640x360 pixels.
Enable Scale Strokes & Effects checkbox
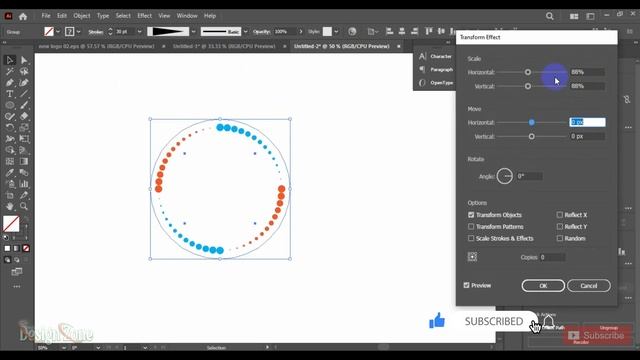471,238
